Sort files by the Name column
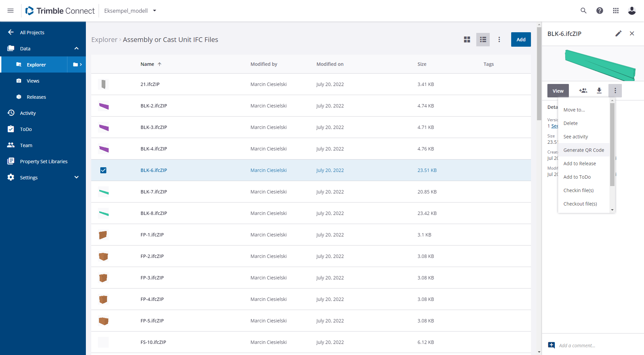 tap(148, 64)
